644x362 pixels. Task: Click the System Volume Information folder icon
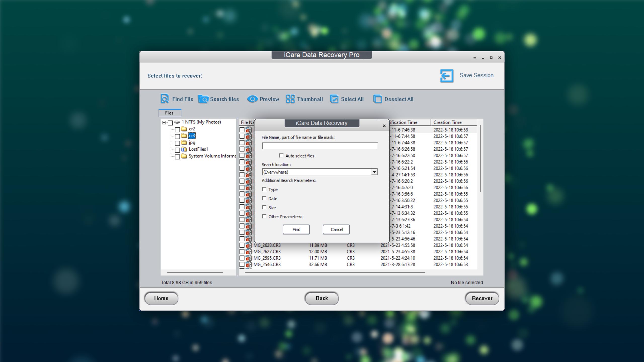coord(184,156)
